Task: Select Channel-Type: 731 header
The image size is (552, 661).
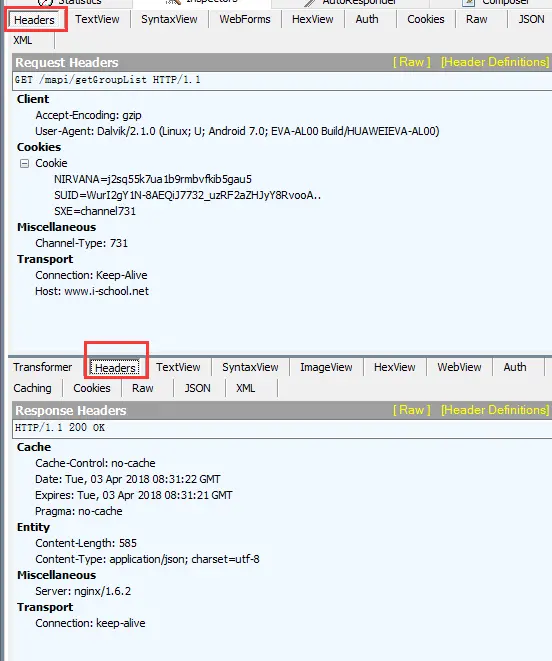Action: [x=81, y=243]
